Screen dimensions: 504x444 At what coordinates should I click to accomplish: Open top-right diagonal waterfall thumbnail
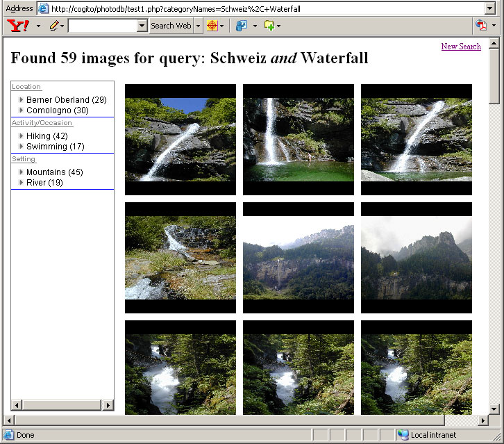coord(417,140)
